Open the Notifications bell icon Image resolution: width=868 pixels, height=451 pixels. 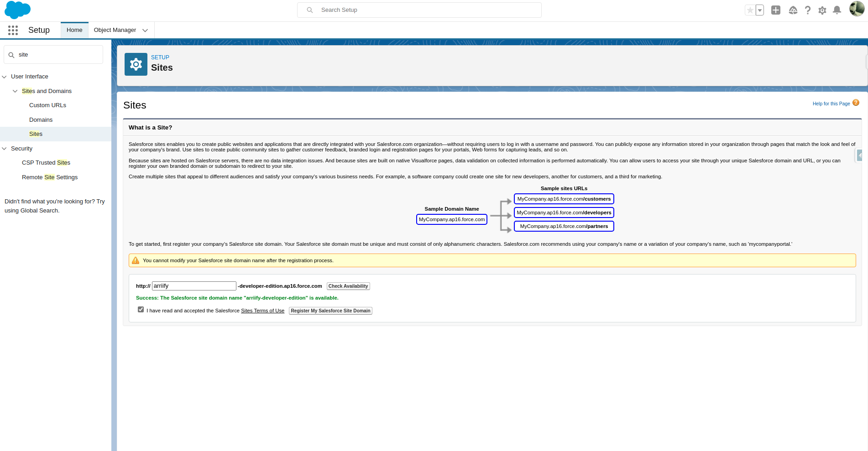837,10
